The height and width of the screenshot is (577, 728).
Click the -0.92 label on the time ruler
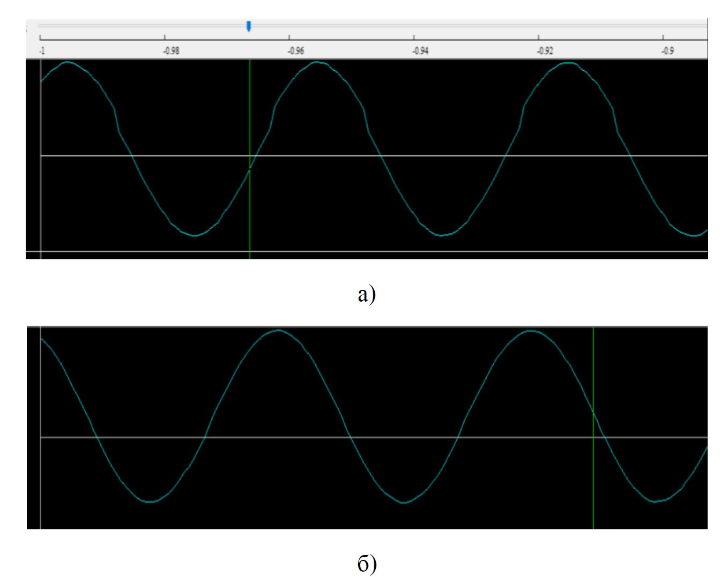[545, 51]
